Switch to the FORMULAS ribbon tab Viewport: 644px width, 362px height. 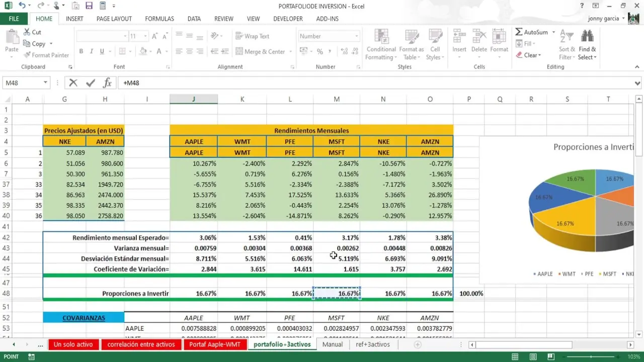click(159, 19)
